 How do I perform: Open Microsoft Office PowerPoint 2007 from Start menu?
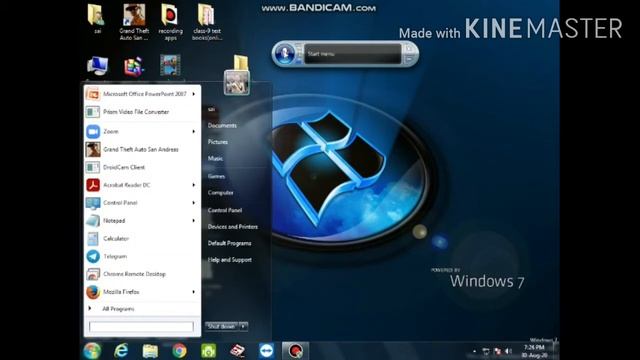[x=142, y=94]
